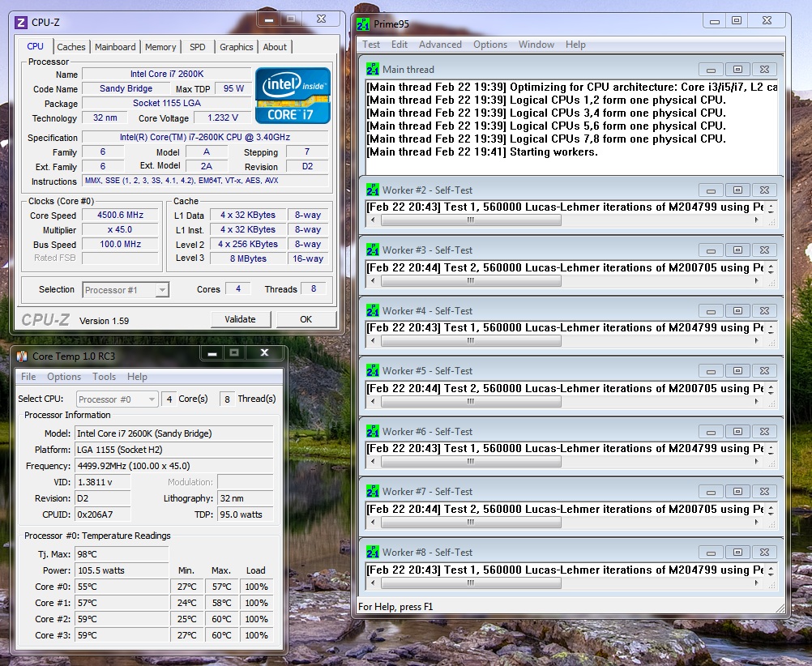Click the Worker #6 window icon
812x666 pixels.
click(x=372, y=431)
